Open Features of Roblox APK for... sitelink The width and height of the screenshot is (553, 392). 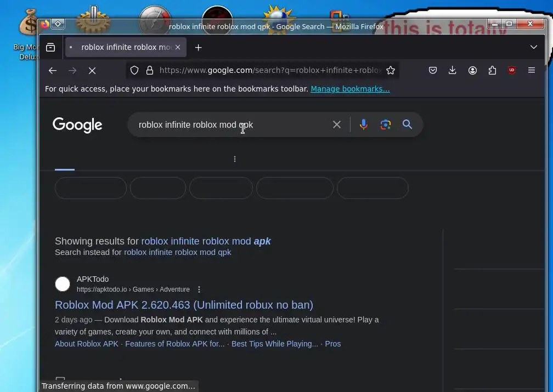click(x=174, y=344)
